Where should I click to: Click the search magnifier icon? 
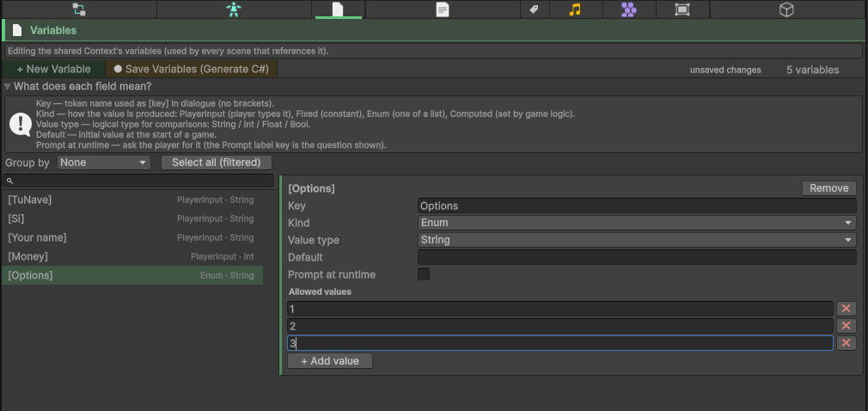point(9,181)
